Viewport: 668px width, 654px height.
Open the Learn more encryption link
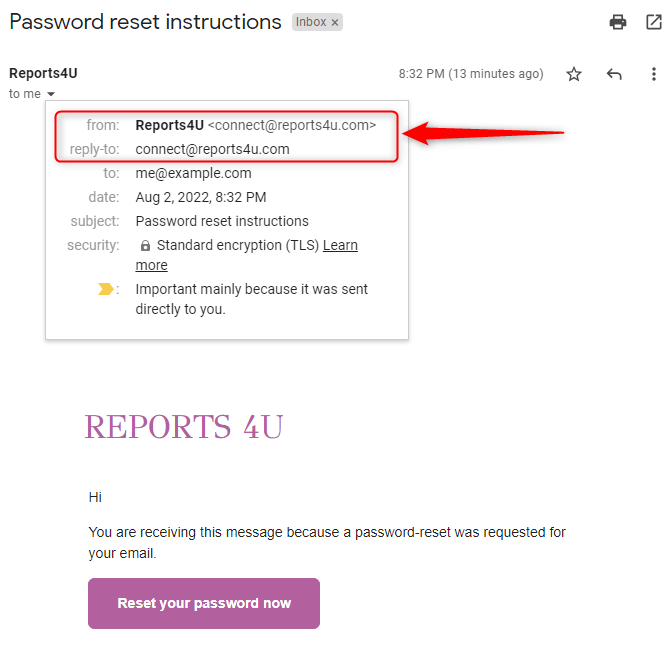(340, 245)
